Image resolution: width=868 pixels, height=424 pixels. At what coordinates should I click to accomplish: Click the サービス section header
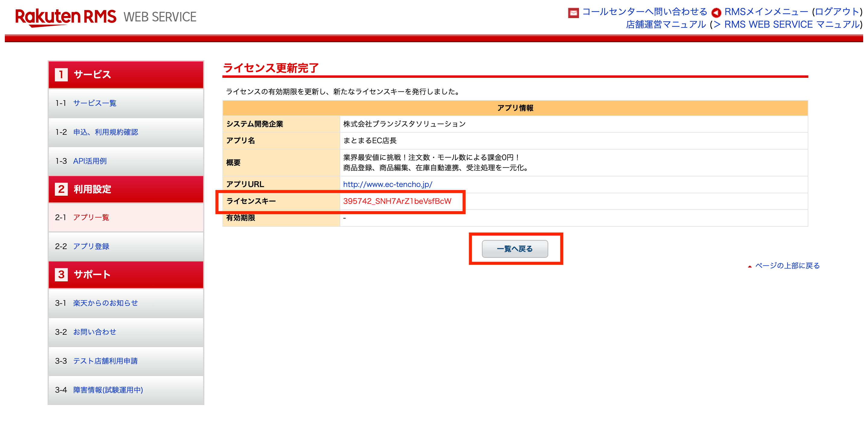coord(126,74)
